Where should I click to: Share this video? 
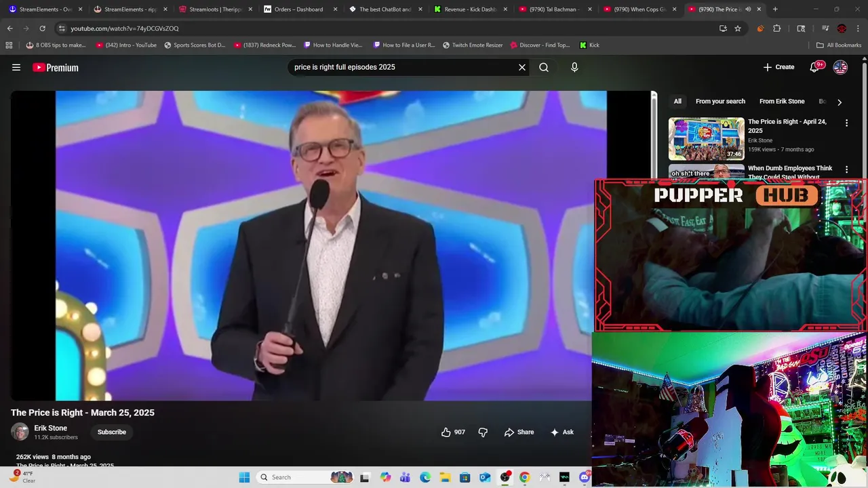point(519,432)
